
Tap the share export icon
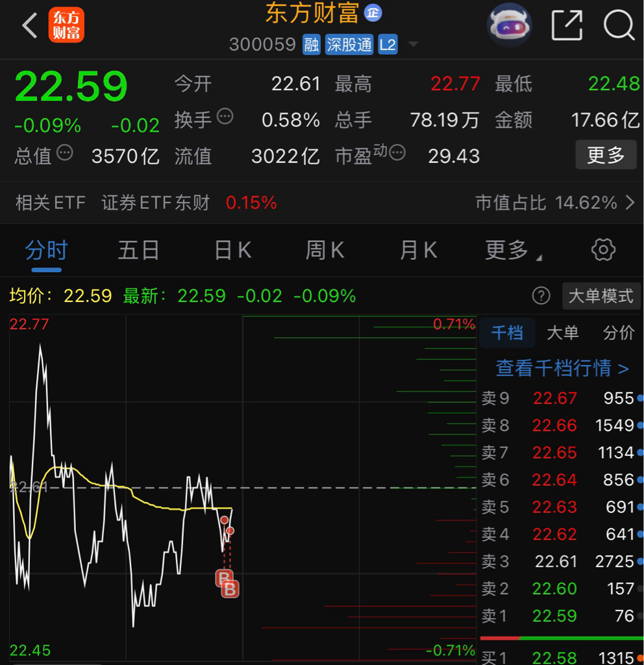click(x=567, y=25)
